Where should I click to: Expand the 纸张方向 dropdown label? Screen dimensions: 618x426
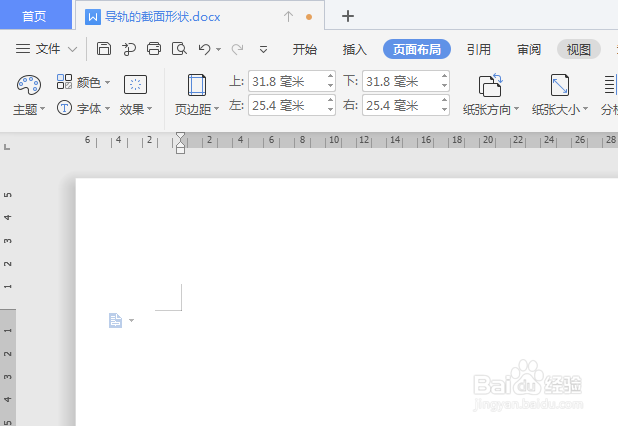click(x=491, y=109)
